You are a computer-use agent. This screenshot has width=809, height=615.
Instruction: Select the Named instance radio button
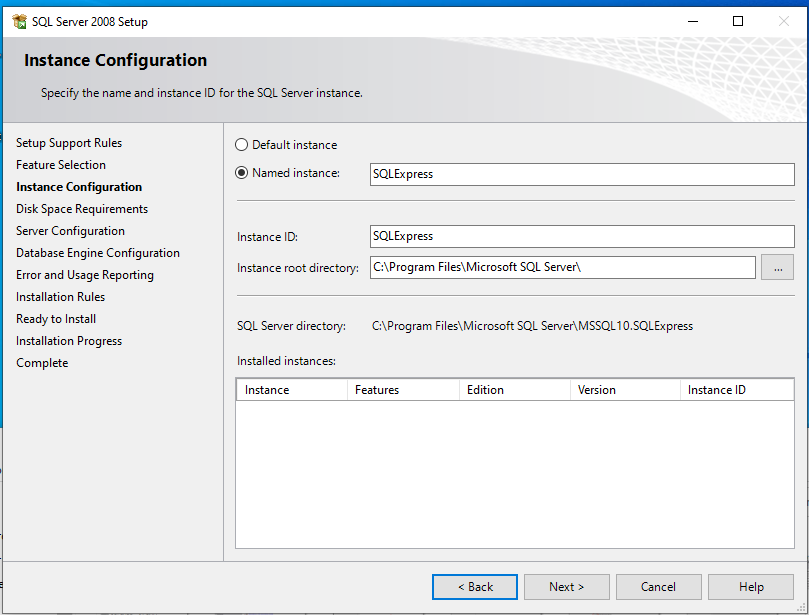[x=241, y=173]
